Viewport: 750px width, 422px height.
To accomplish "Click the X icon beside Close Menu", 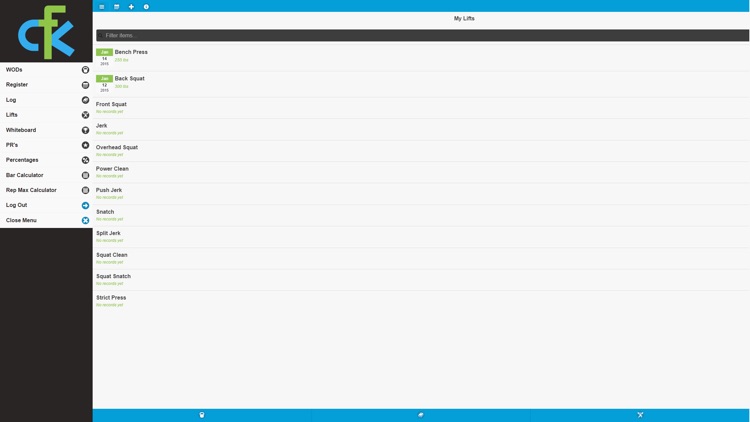I will pyautogui.click(x=85, y=221).
